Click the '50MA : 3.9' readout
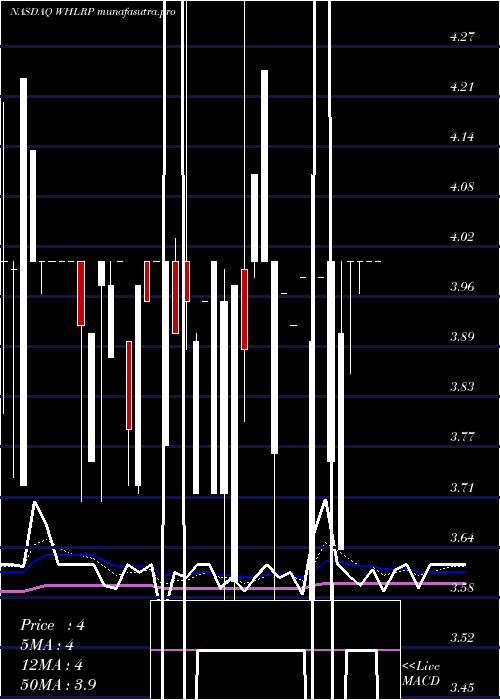Image resolution: width=500 pixels, height=700 pixels. (x=58, y=685)
